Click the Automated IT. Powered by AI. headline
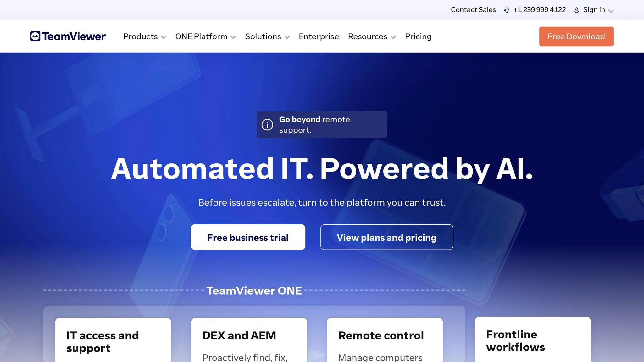 (x=322, y=169)
